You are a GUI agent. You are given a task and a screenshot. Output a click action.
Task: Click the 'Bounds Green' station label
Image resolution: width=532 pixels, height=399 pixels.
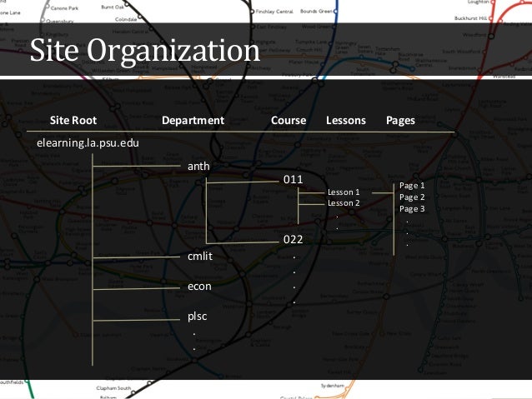(x=316, y=11)
